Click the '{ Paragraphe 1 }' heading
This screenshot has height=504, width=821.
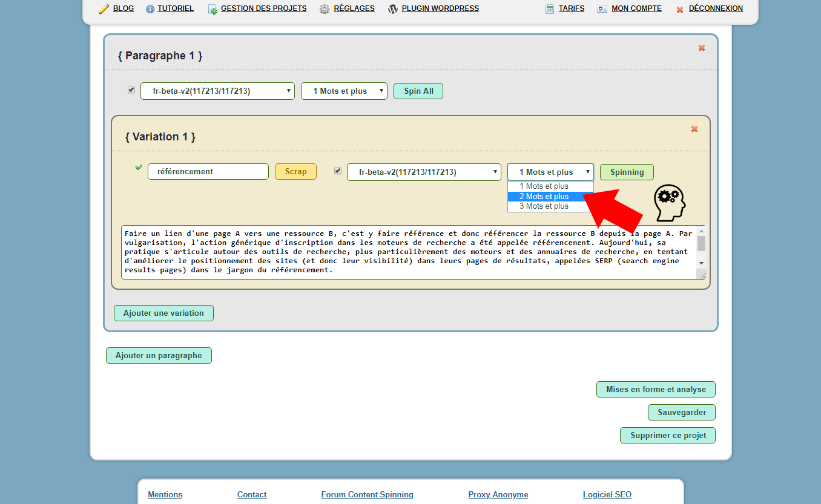coord(160,56)
